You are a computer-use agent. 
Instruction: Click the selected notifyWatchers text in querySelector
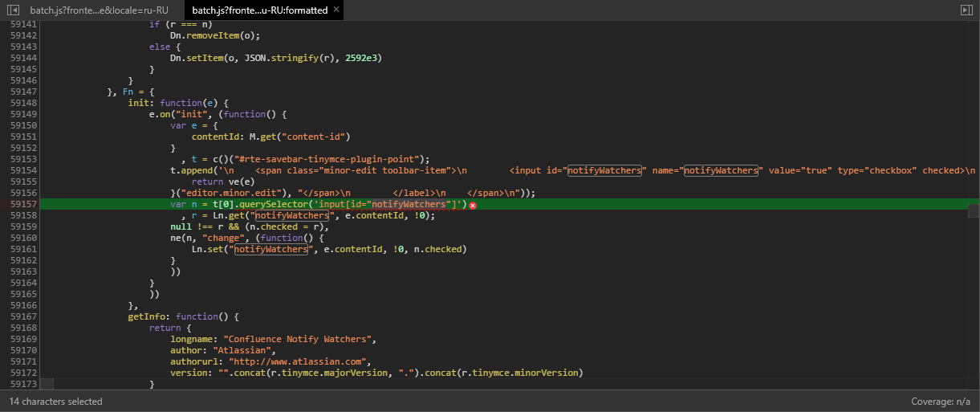pyautogui.click(x=409, y=205)
